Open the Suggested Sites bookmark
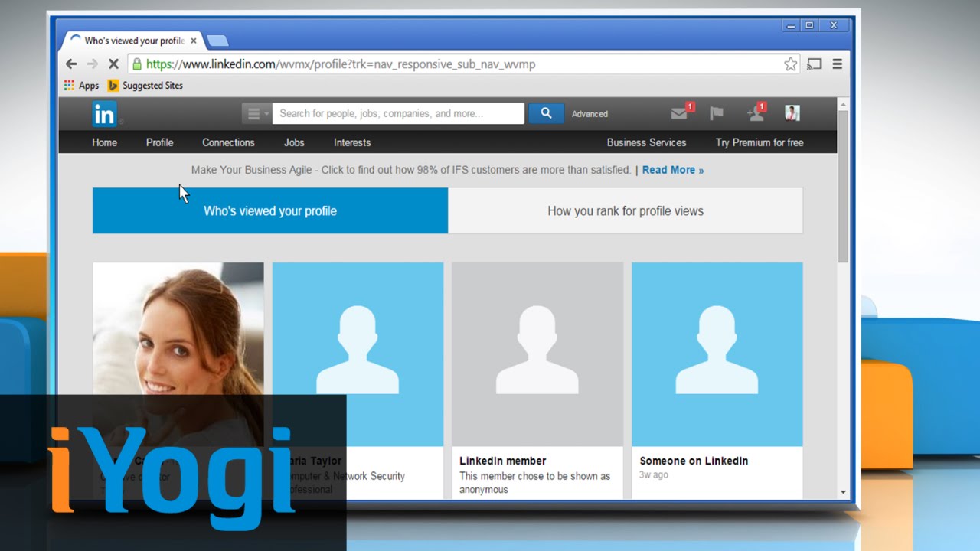Image resolution: width=980 pixels, height=551 pixels. (x=145, y=86)
